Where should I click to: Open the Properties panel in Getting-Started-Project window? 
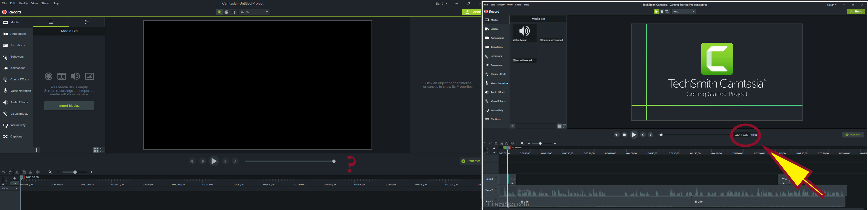(853, 135)
